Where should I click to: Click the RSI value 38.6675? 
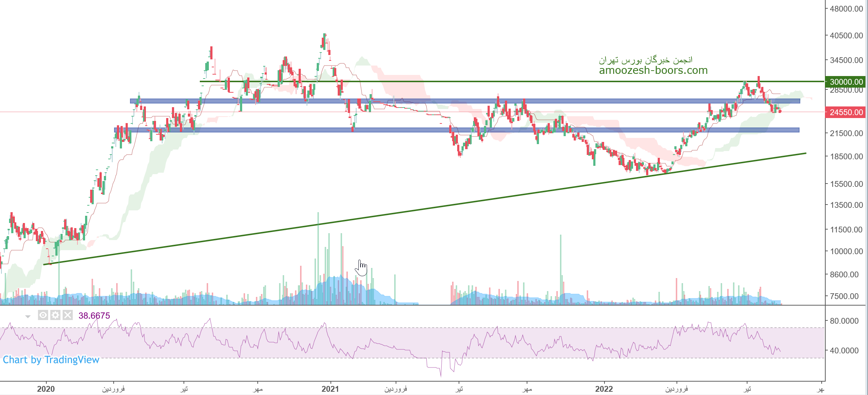point(94,315)
